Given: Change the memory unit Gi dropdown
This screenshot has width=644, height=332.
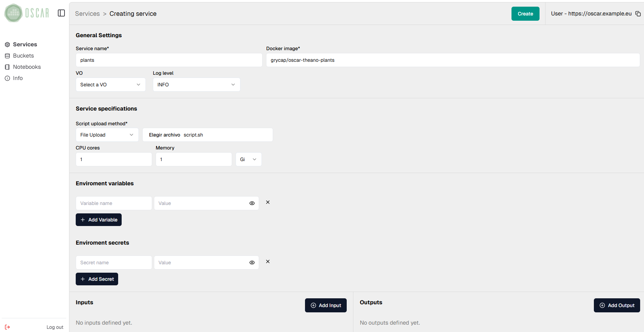Looking at the screenshot, I should click(248, 159).
